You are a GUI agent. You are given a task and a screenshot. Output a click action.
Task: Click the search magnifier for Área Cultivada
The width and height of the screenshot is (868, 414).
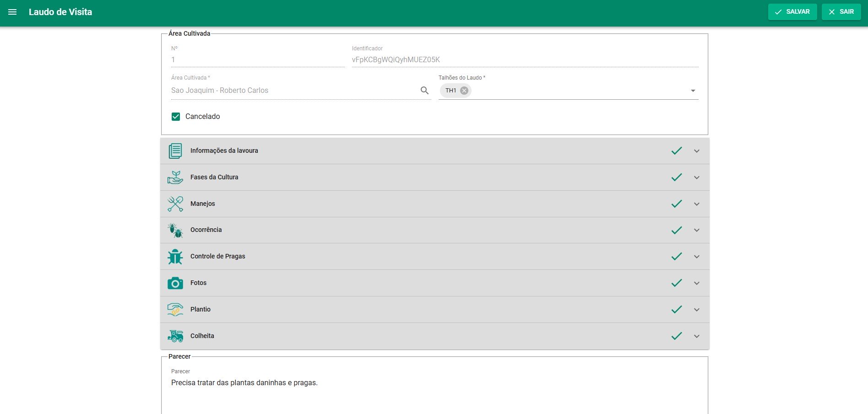click(424, 91)
